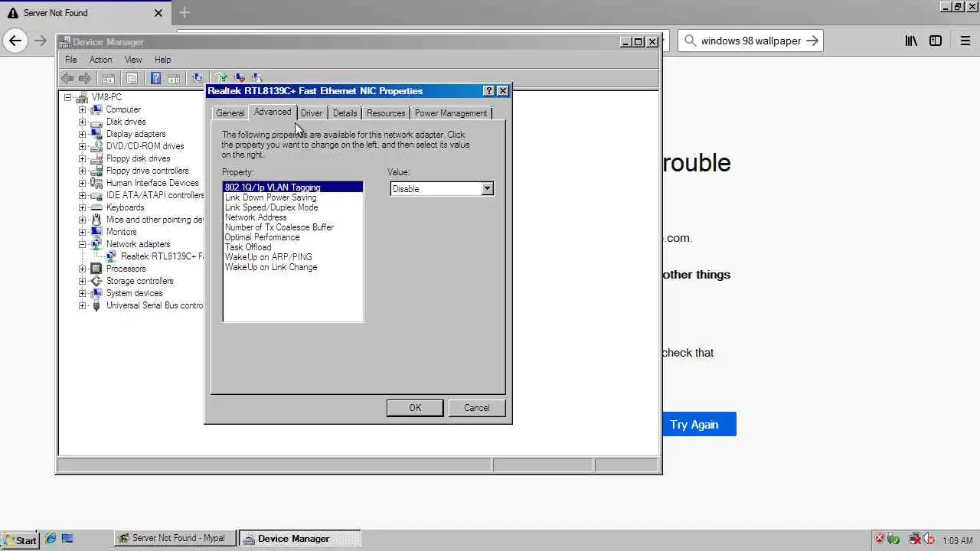Select the Link Speed/Duplex Mode property
The image size is (980, 551).
[271, 207]
